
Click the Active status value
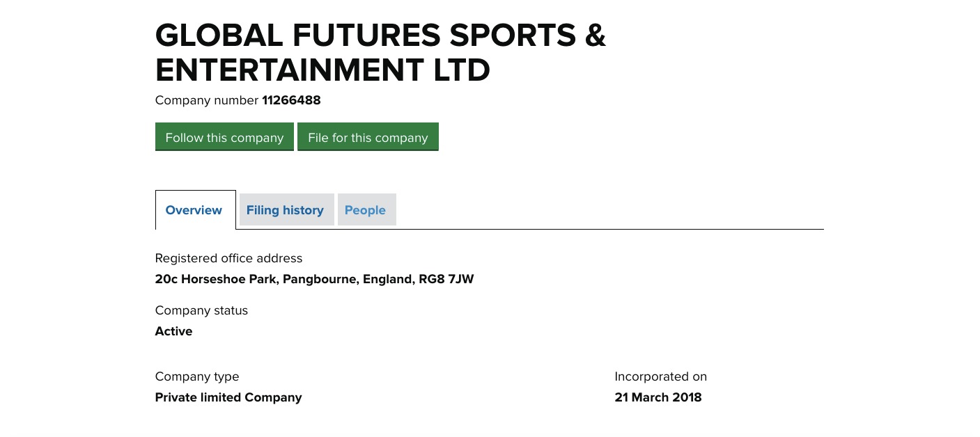coord(173,331)
